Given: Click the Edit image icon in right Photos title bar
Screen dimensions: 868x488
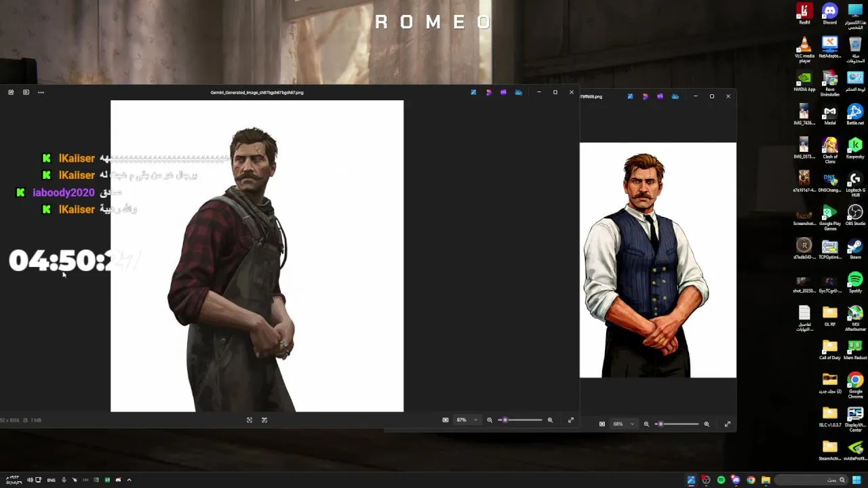Looking at the screenshot, I should click(630, 96).
